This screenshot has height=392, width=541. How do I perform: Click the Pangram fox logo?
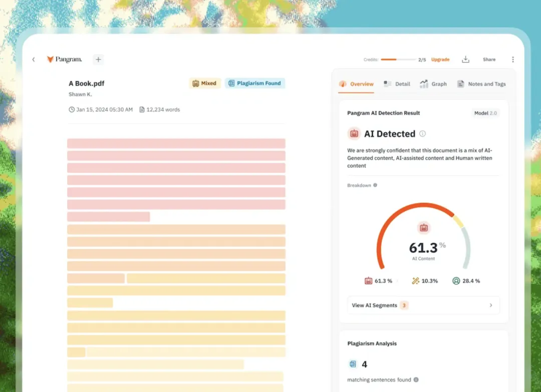[51, 59]
